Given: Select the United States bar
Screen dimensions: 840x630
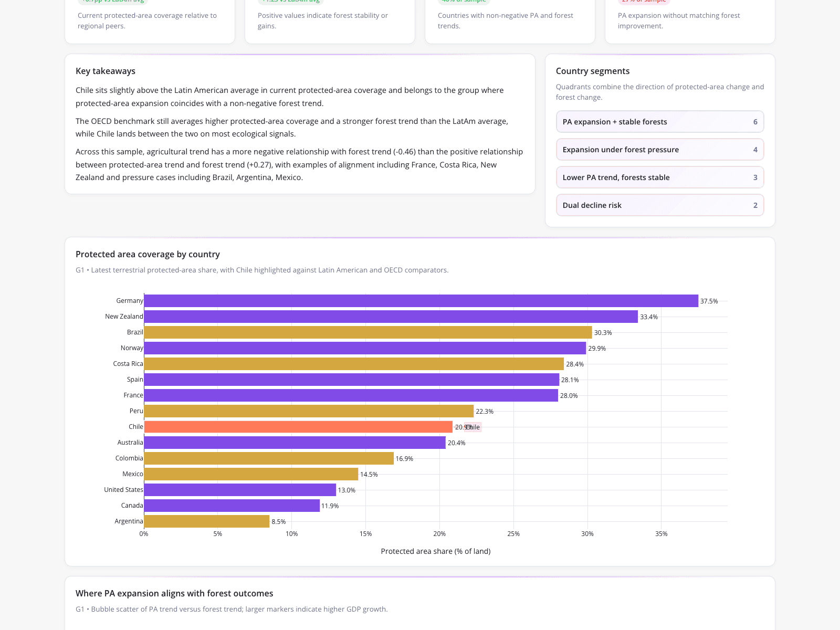Looking at the screenshot, I should pyautogui.click(x=240, y=490).
